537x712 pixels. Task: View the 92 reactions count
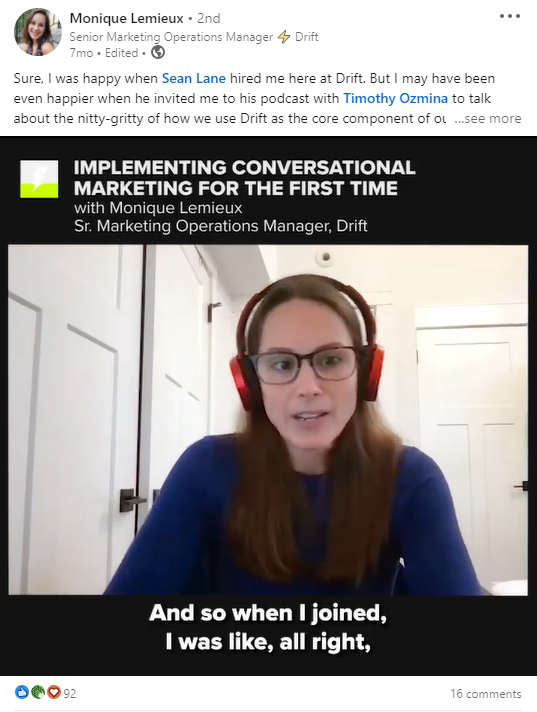(x=70, y=693)
